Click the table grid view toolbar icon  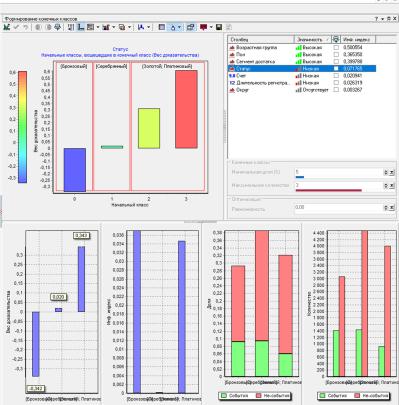click(90, 28)
